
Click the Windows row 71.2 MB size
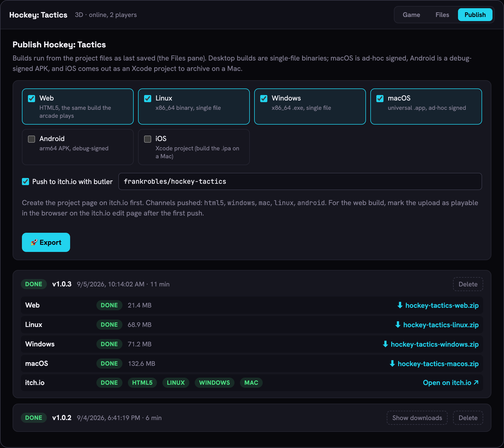point(139,344)
